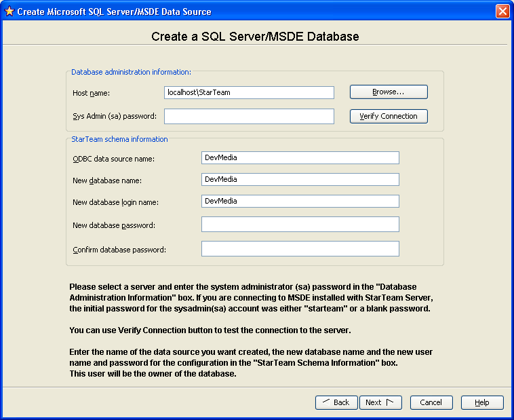Click 'New database login name:' label
514x420 pixels.
click(116, 202)
